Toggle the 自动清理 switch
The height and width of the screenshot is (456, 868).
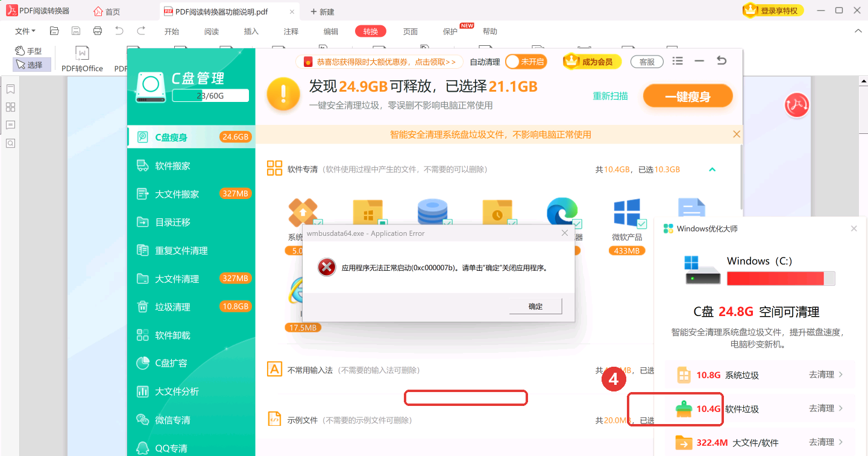(x=525, y=62)
